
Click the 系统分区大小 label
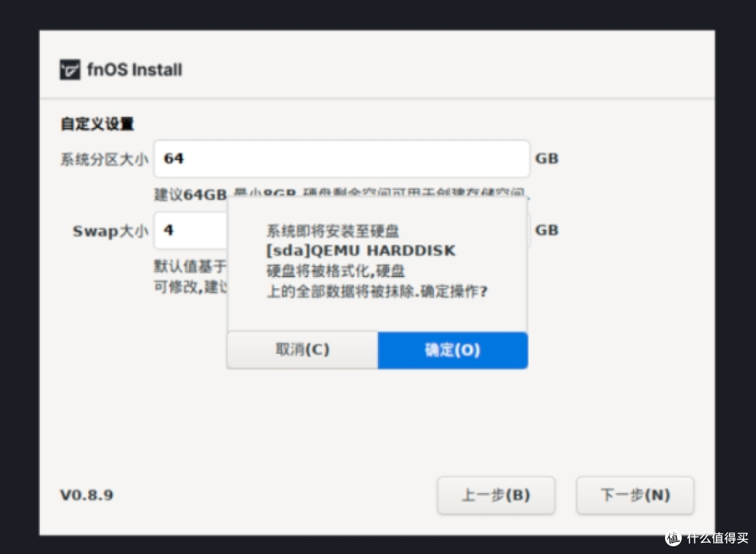(104, 159)
